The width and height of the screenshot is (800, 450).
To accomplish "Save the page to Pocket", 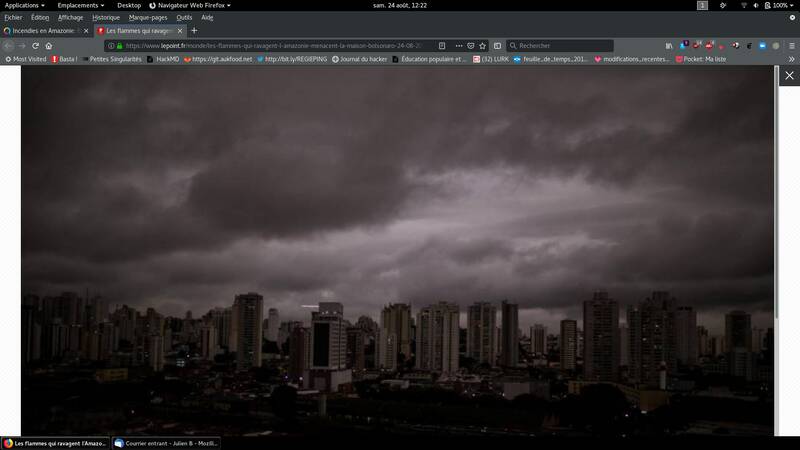I will point(471,45).
